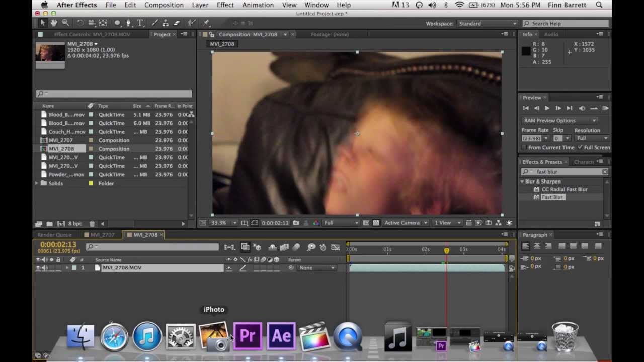Open Safari from the Dock
Image resolution: width=644 pixels, height=362 pixels.
[x=114, y=336]
